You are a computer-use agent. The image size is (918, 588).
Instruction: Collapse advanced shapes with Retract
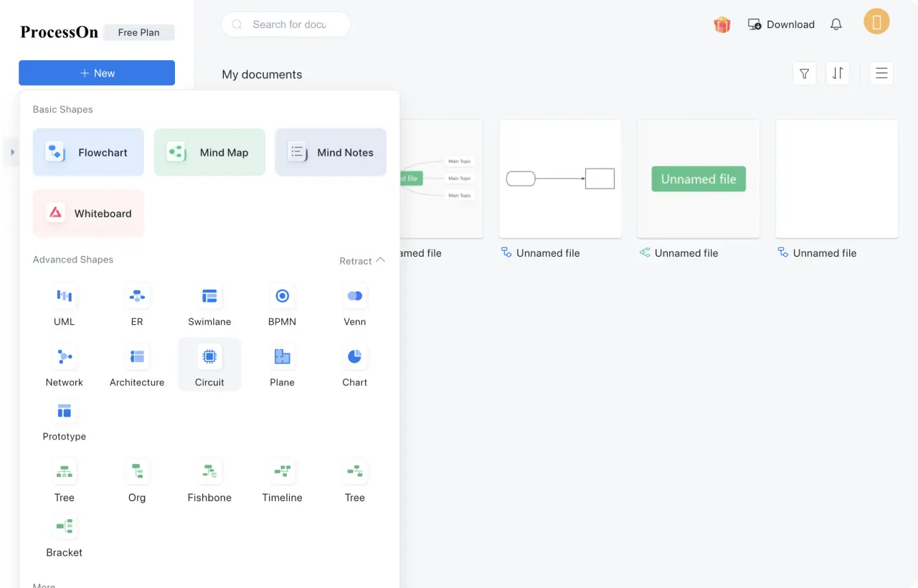362,261
